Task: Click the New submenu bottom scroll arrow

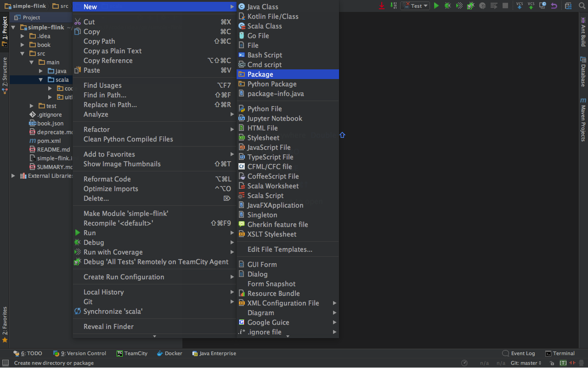Action: (288, 336)
